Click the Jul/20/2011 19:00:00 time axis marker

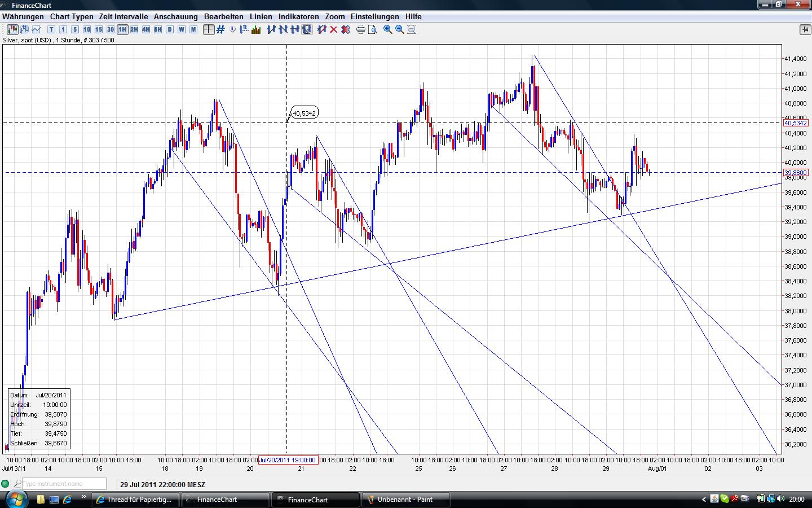click(288, 460)
